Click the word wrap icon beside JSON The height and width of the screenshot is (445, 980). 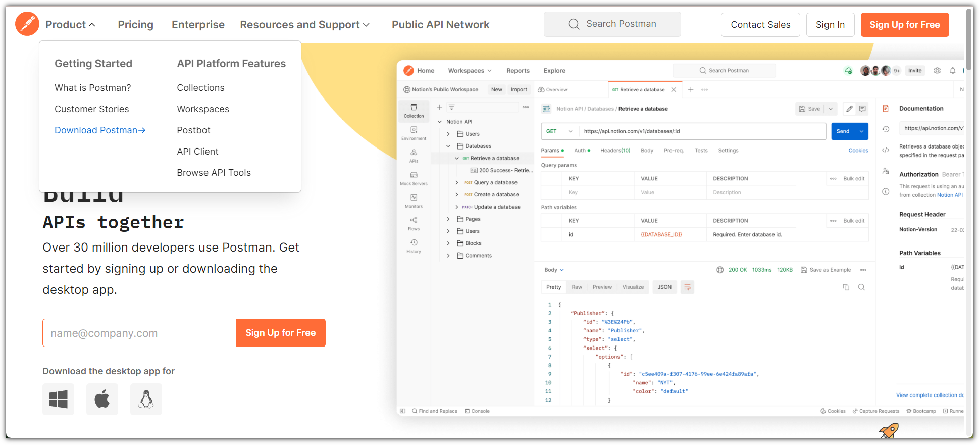[x=687, y=287]
